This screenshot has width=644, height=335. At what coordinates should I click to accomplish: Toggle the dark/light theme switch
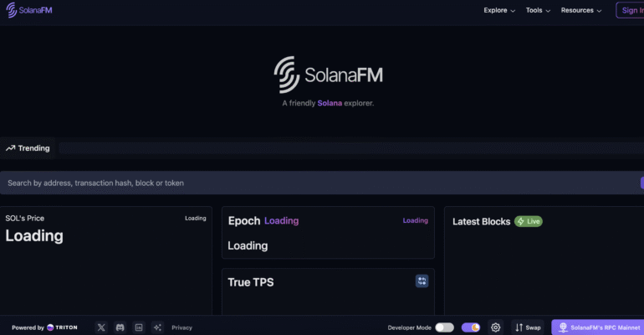(x=471, y=327)
